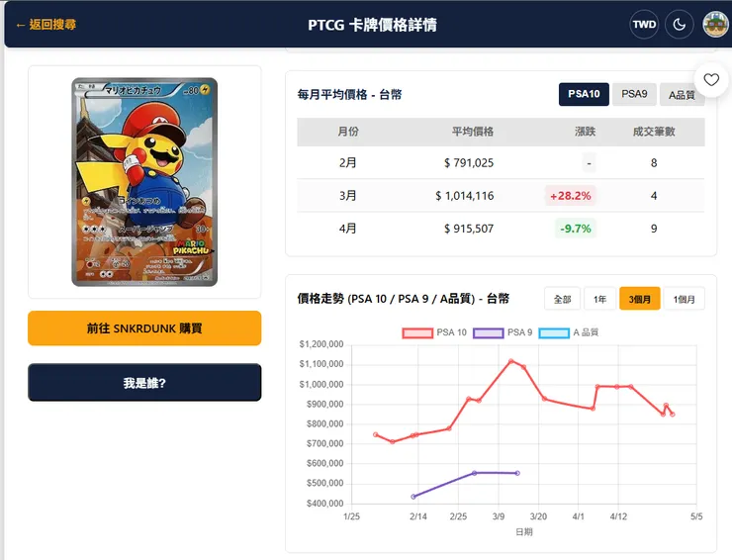Screen dimensions: 732x560
Task: Click the -9.7% change badge
Action: (575, 229)
